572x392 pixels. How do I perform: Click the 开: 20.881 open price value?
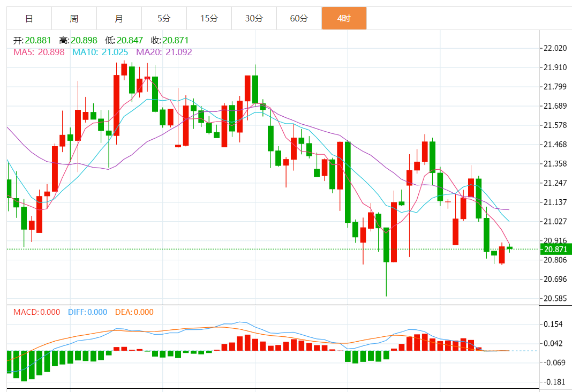coord(32,40)
